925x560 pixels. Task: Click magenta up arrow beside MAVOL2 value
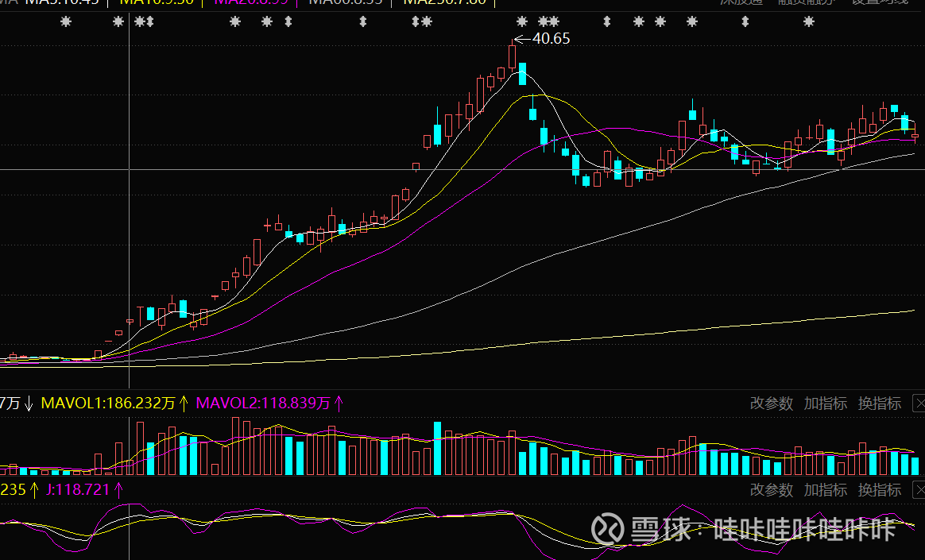[339, 404]
